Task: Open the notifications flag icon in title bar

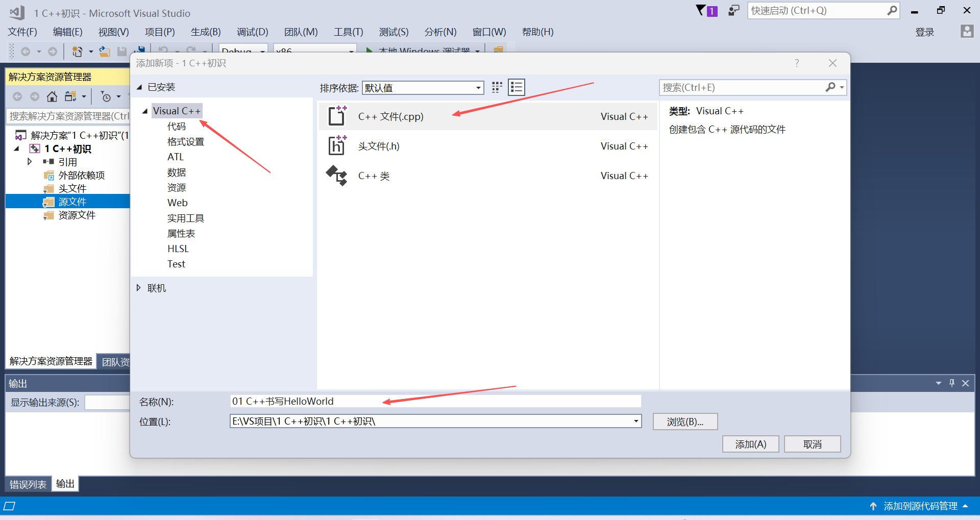Action: click(x=706, y=10)
